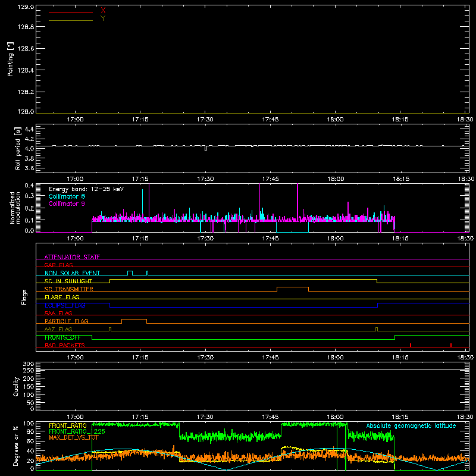Click the SC_TRANSMITTER raised pulse segment
The height and width of the screenshot is (476, 476).
click(293, 287)
